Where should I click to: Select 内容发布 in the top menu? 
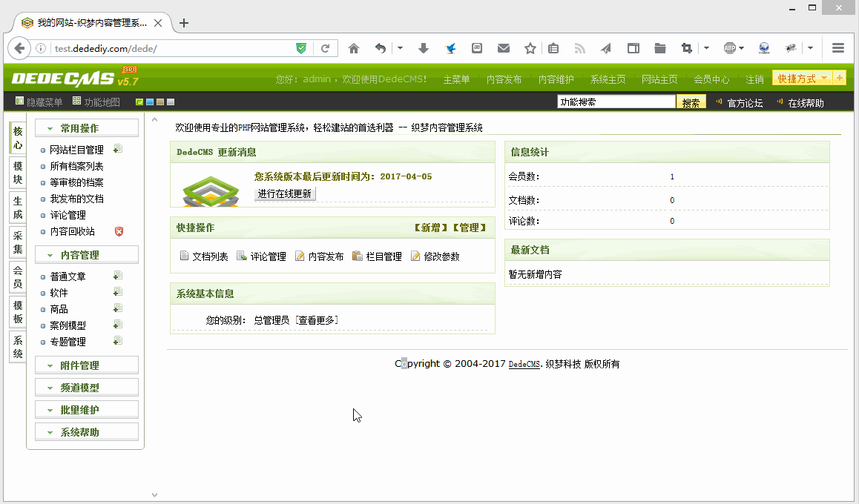pos(504,79)
